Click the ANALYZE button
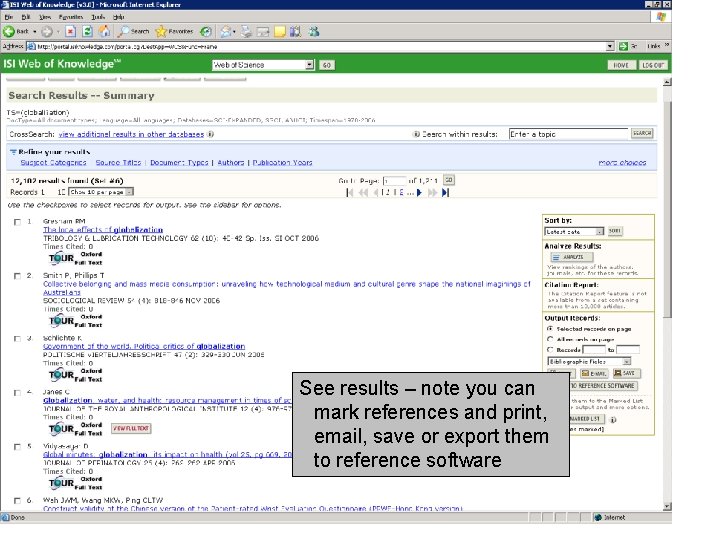Image resolution: width=720 pixels, height=540 pixels. click(x=572, y=257)
